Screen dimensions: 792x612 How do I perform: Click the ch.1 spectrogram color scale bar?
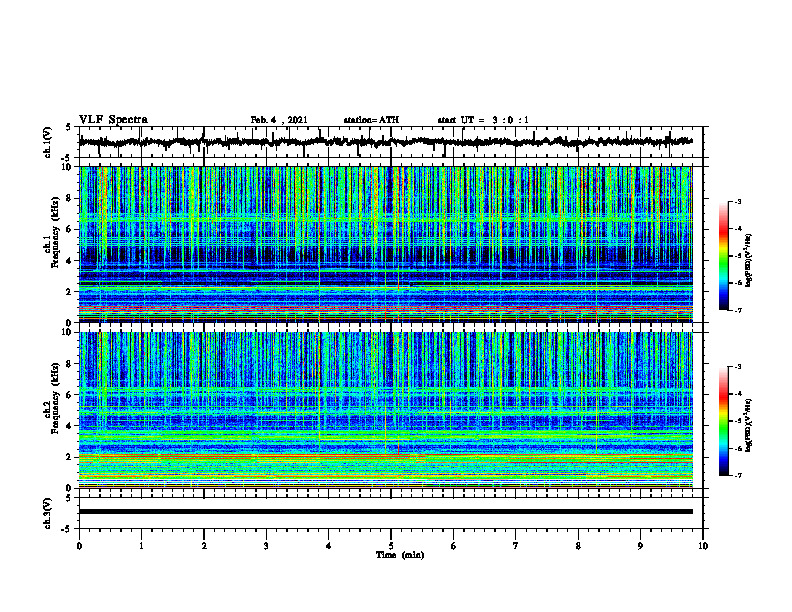click(x=723, y=256)
